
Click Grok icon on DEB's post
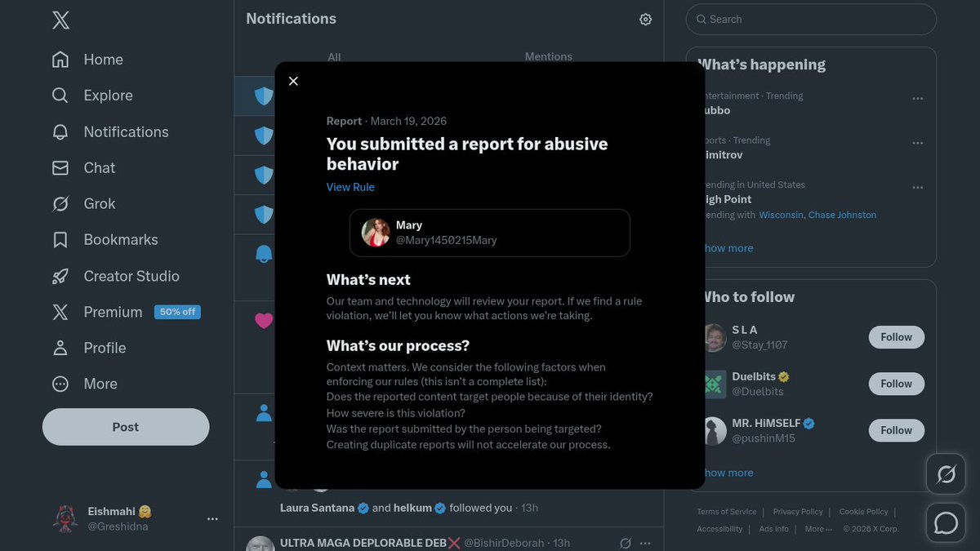tap(626, 543)
